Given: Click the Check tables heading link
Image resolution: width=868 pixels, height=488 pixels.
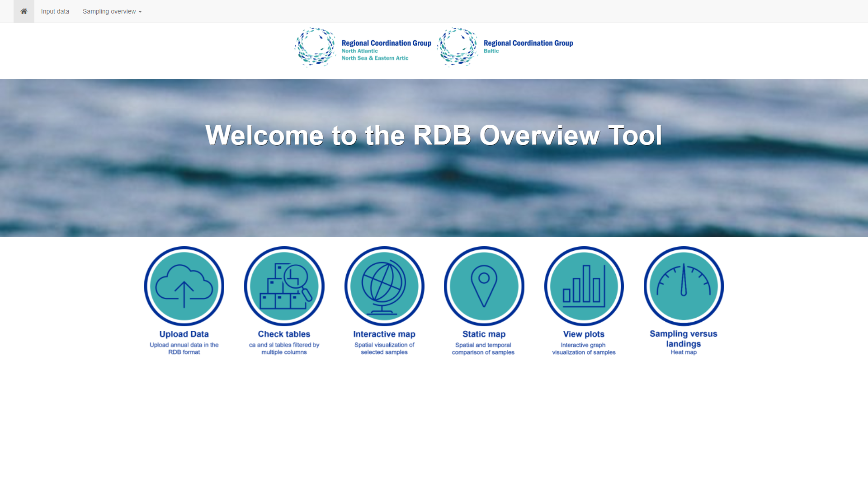Looking at the screenshot, I should (x=284, y=334).
